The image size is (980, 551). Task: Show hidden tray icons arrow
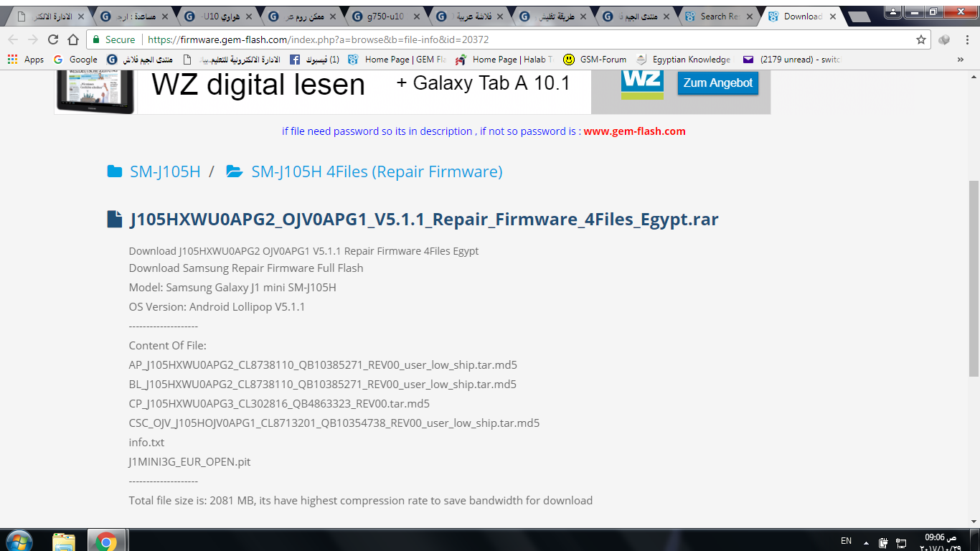point(866,543)
